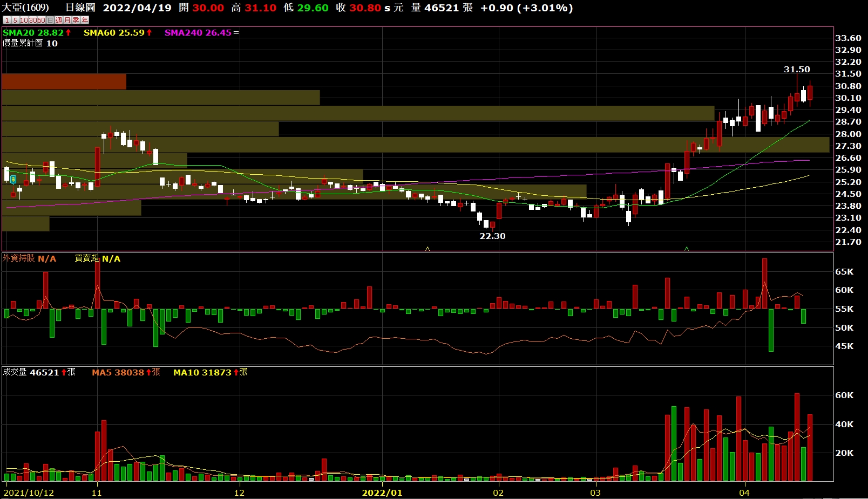This screenshot has width=868, height=499.
Task: Click the event arrow marker near 2022/01
Action: 428,249
